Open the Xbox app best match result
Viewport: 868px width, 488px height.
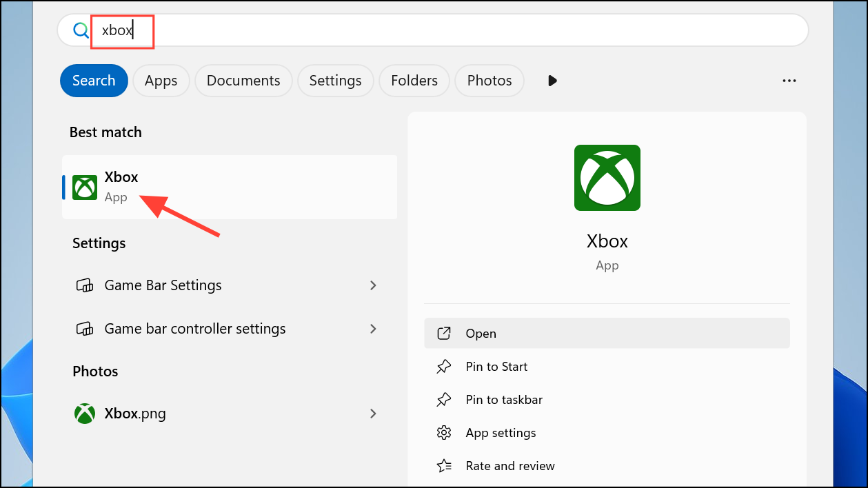[230, 187]
